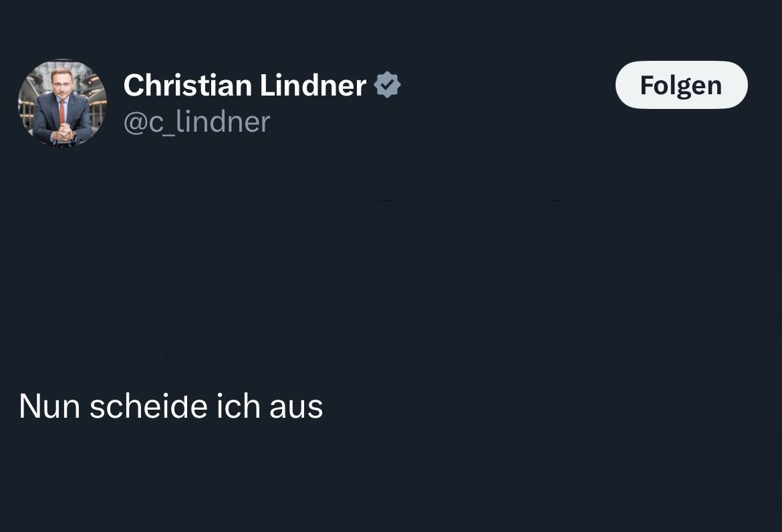Click the surname "Lindner" in the header

point(313,86)
